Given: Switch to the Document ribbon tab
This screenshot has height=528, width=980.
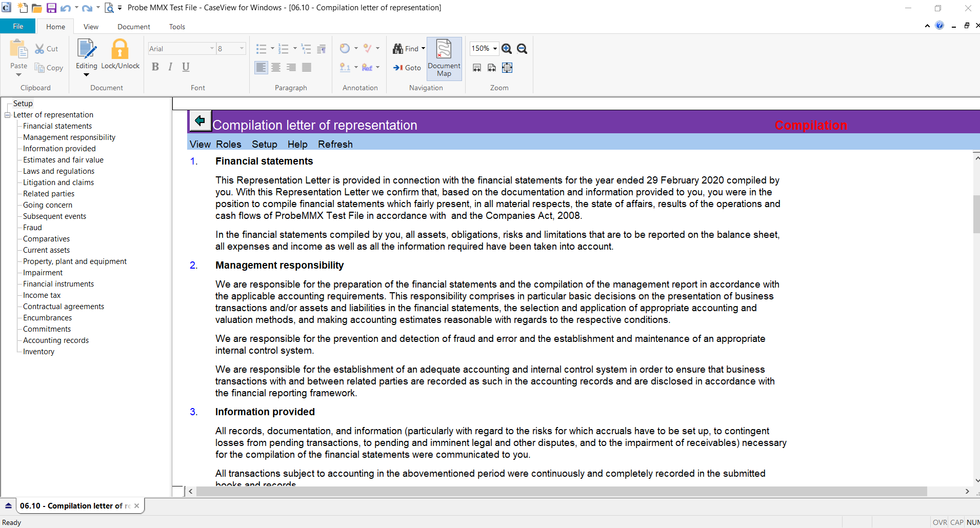Looking at the screenshot, I should (x=133, y=27).
